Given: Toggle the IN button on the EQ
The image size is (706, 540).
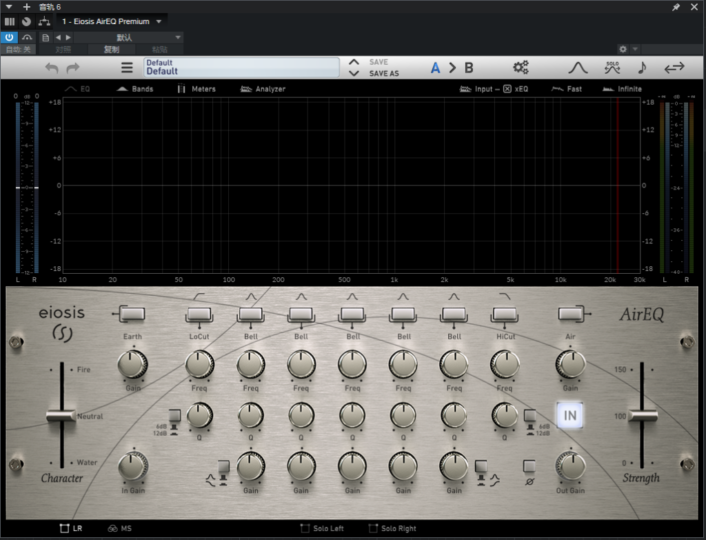Looking at the screenshot, I should pyautogui.click(x=570, y=416).
